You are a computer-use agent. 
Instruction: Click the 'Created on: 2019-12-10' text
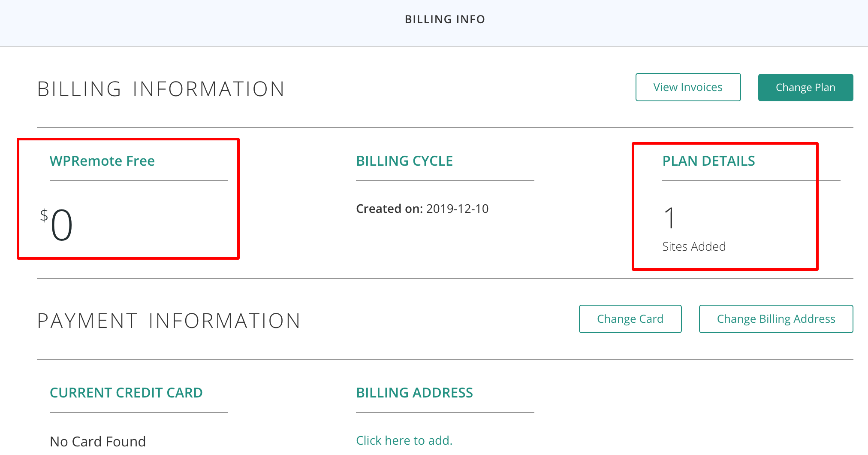422,209
